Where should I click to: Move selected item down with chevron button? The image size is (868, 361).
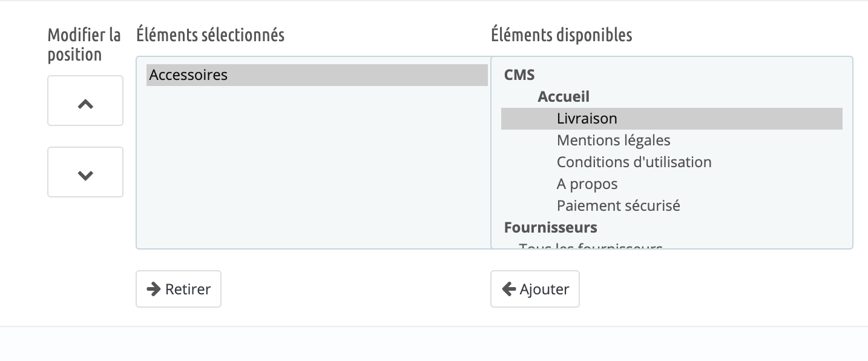coord(85,172)
